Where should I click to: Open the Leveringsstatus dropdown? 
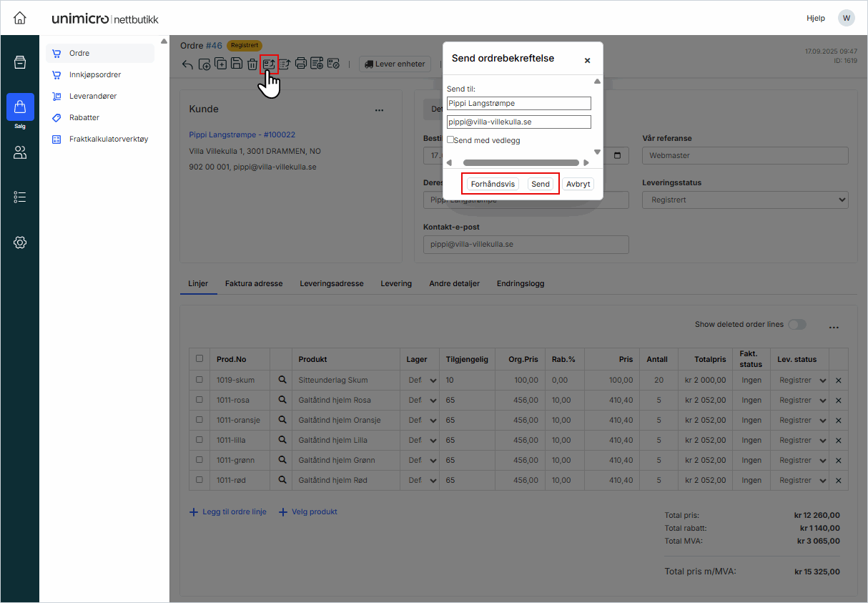click(x=744, y=200)
